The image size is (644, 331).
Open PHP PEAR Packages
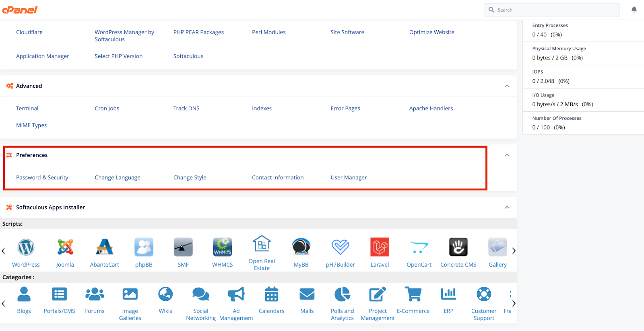[199, 32]
